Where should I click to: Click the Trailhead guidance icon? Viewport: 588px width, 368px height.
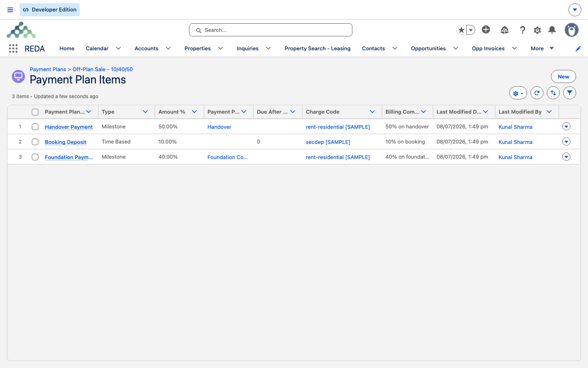(505, 30)
